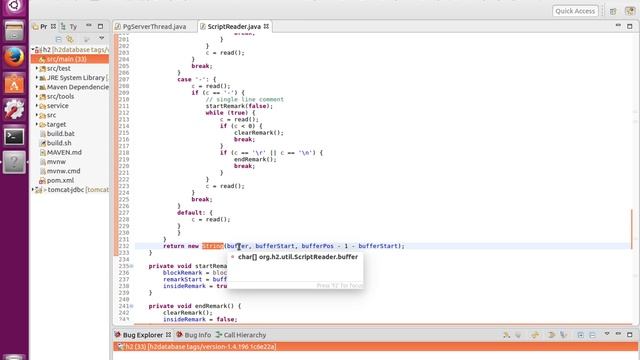Minimize the editor area
The height and width of the screenshot is (360, 640).
(x=618, y=26)
